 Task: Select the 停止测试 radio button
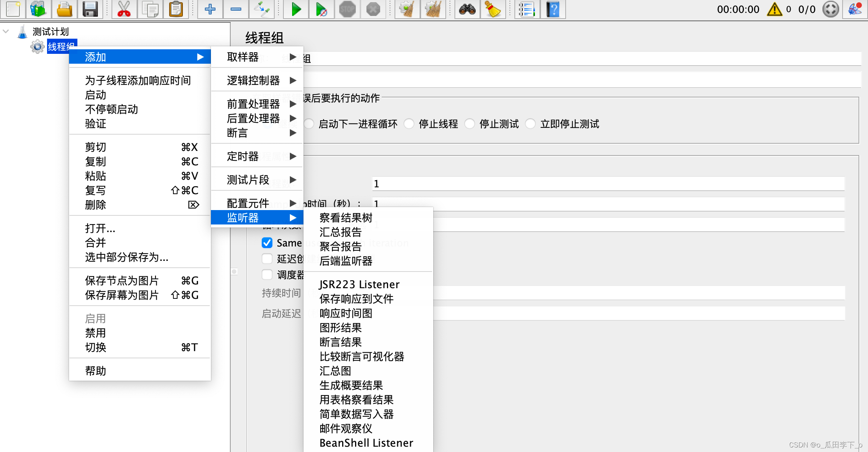pyautogui.click(x=470, y=124)
